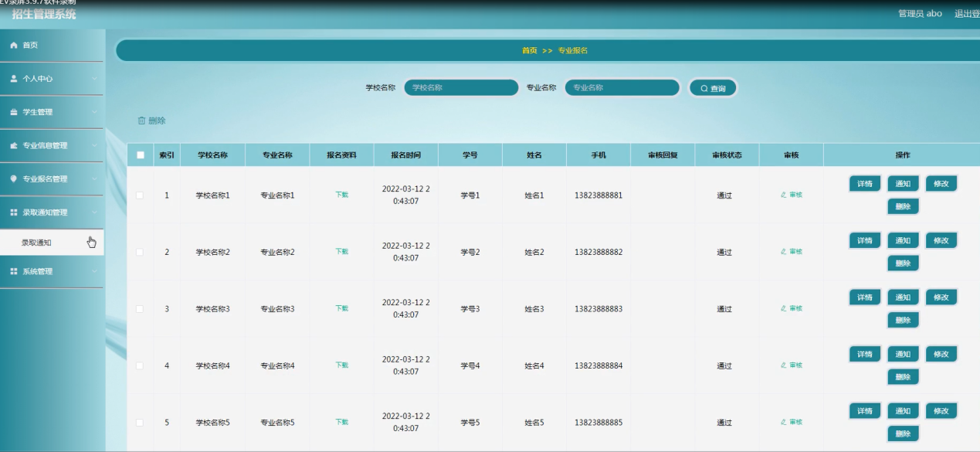
Task: Check the checkbox for row 学校名称5
Action: pyautogui.click(x=140, y=423)
